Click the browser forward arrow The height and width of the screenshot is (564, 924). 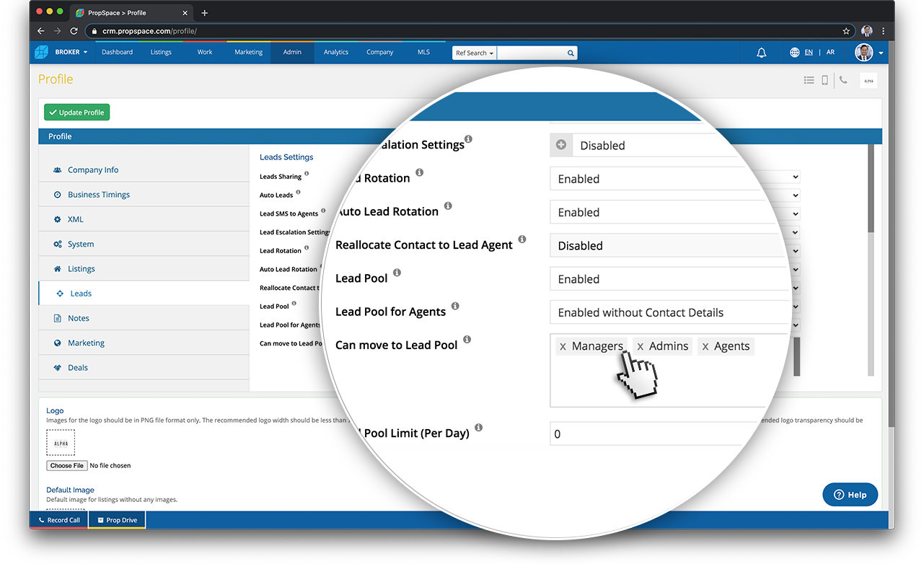(x=58, y=31)
